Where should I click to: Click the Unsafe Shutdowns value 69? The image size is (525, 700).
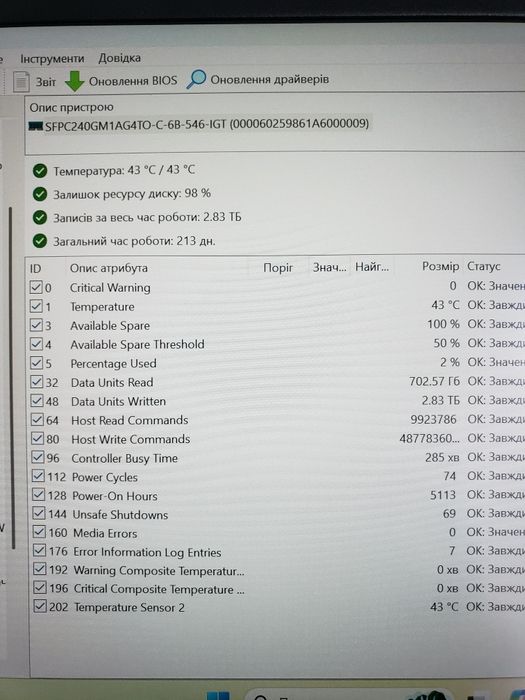pos(449,513)
